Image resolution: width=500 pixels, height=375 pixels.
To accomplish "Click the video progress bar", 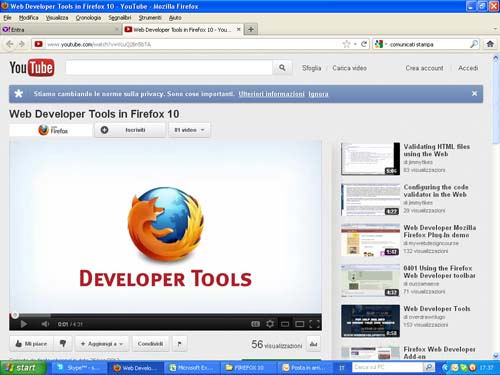I will pos(165,315).
